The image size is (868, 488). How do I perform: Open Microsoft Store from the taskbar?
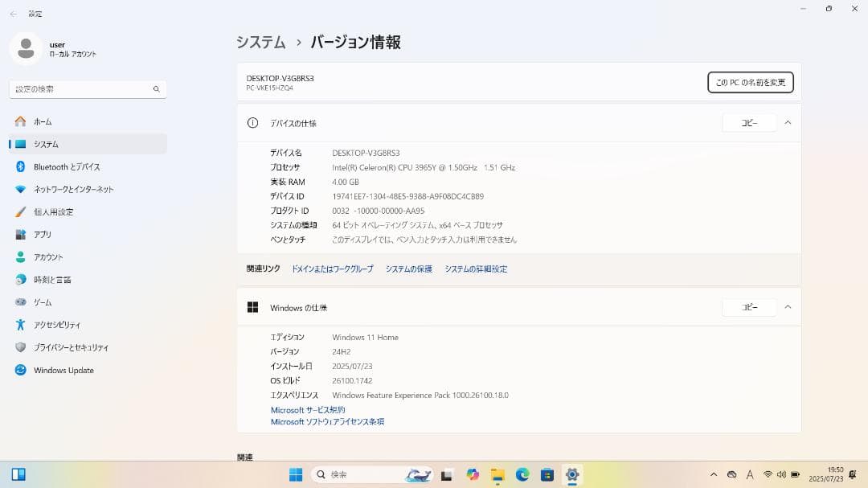[x=547, y=474]
